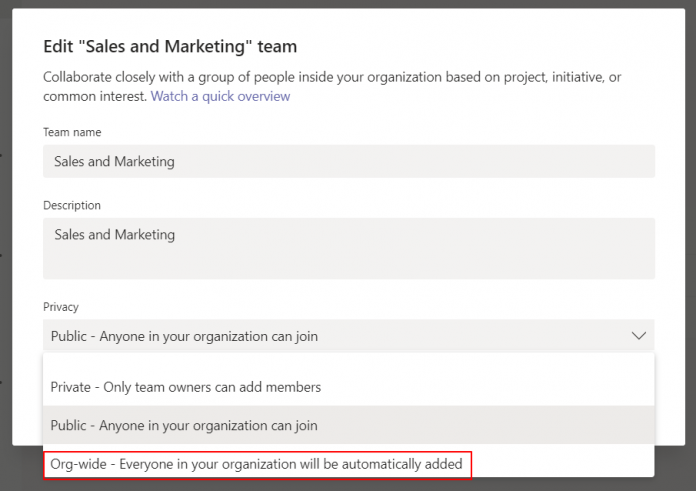Focus the Description text area
Screen dimensions: 696x491
(349, 248)
